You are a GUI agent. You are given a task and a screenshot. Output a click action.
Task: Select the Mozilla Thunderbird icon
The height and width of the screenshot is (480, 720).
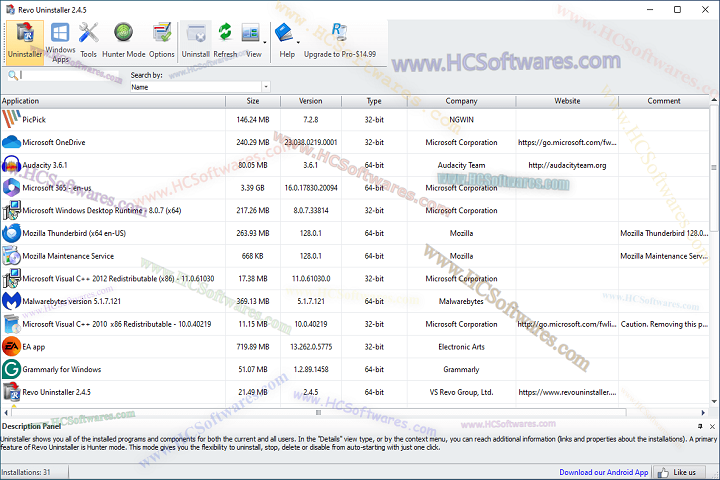tap(11, 233)
